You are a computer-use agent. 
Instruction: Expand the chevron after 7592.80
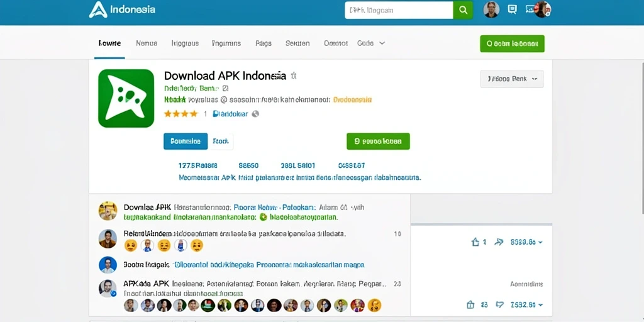pyautogui.click(x=540, y=305)
